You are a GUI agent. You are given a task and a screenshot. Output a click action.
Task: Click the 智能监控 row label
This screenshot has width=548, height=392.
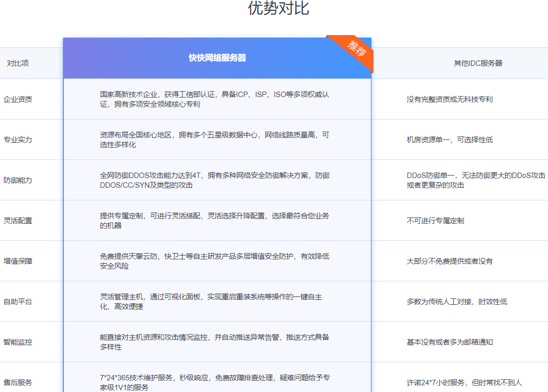click(x=18, y=342)
